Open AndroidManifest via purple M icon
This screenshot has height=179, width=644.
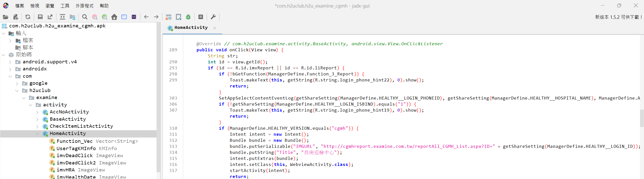(x=134, y=17)
